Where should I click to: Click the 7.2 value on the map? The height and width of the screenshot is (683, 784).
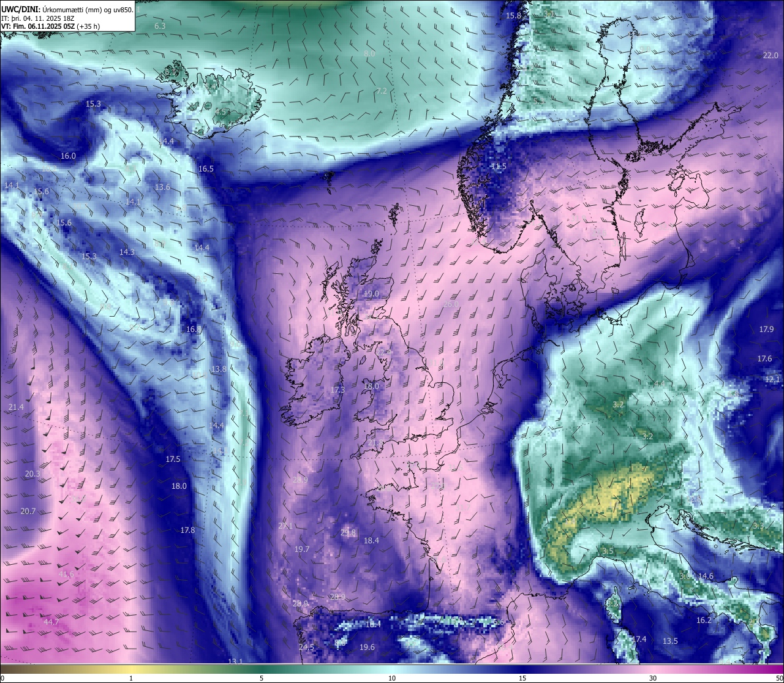tap(381, 91)
